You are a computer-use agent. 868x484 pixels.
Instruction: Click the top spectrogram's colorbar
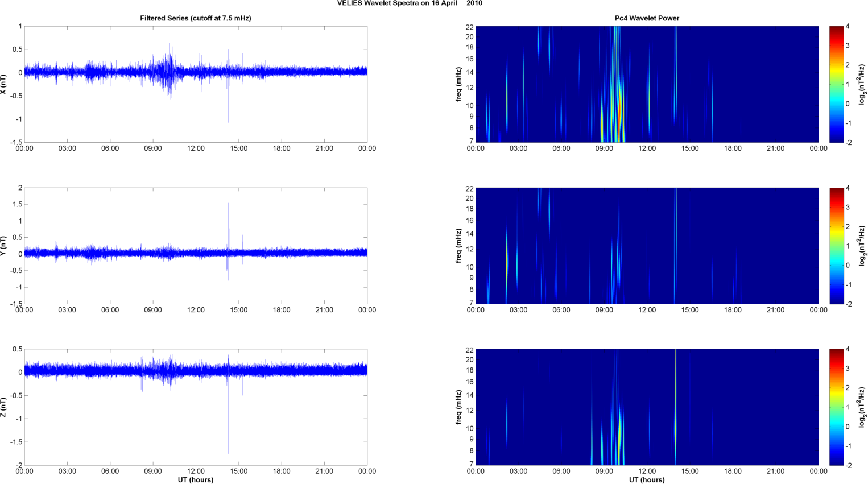(836, 84)
